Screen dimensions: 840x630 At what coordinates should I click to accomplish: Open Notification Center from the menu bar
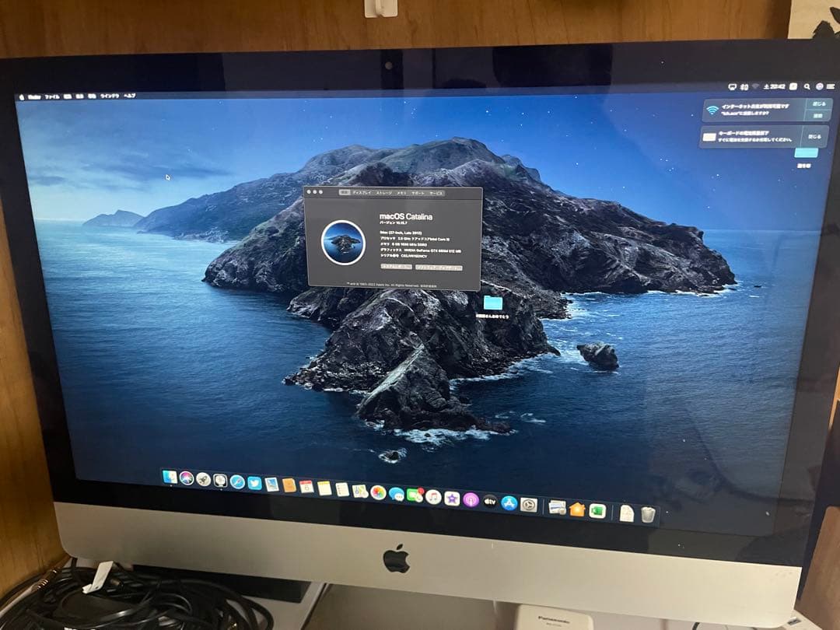[829, 87]
